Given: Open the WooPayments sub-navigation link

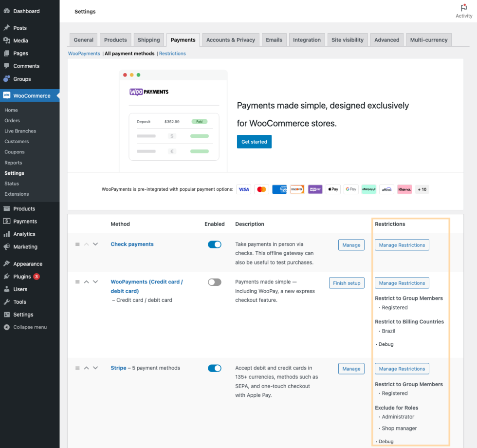Looking at the screenshot, I should click(84, 54).
